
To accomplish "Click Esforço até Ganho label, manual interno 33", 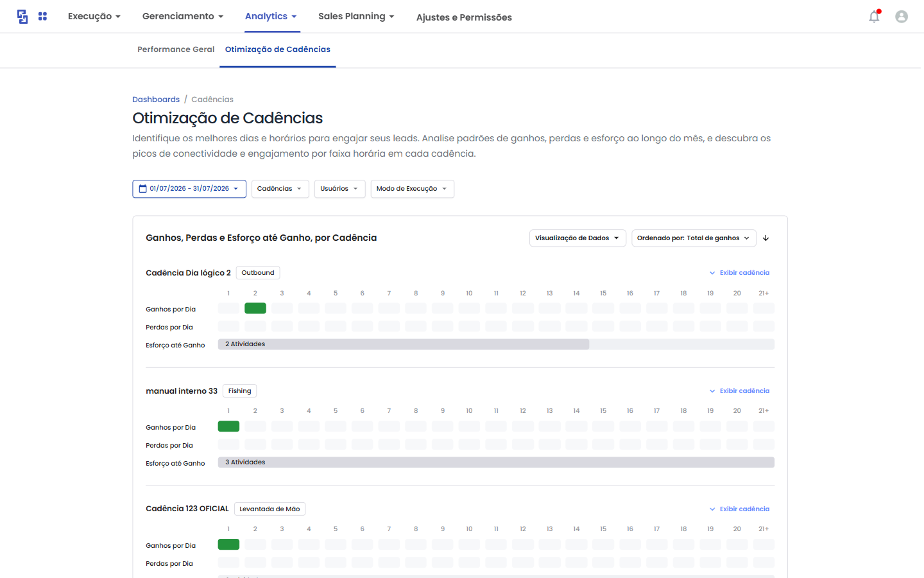I will 175,464.
